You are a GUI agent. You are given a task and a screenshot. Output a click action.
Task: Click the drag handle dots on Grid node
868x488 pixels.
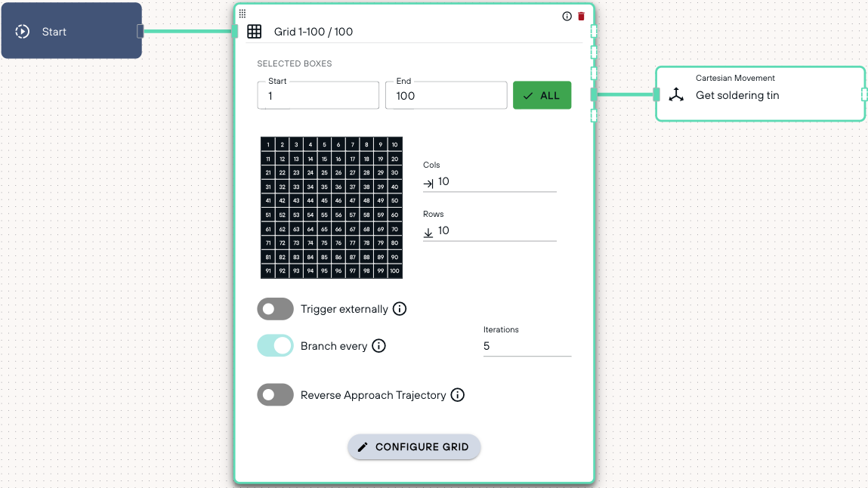242,14
